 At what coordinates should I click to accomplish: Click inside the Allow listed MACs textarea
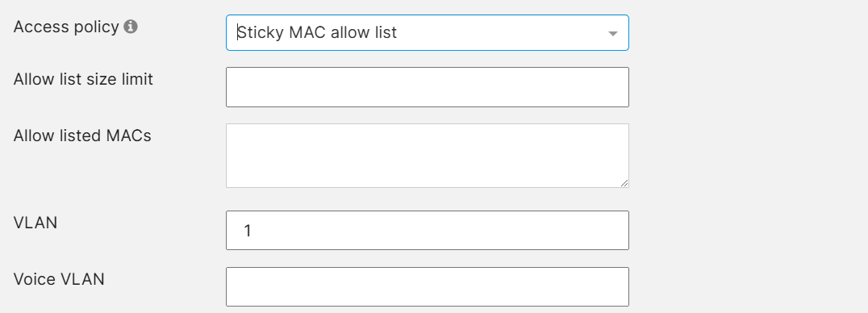click(x=428, y=156)
